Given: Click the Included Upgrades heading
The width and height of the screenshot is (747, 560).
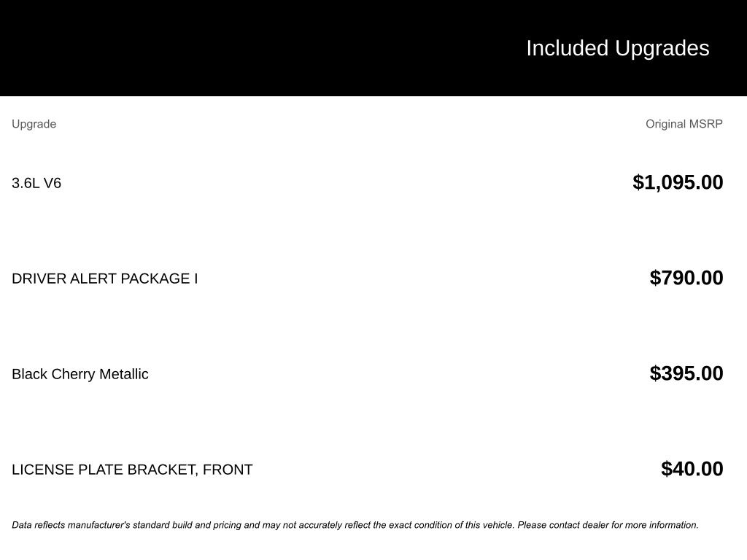Looking at the screenshot, I should coord(617,48).
